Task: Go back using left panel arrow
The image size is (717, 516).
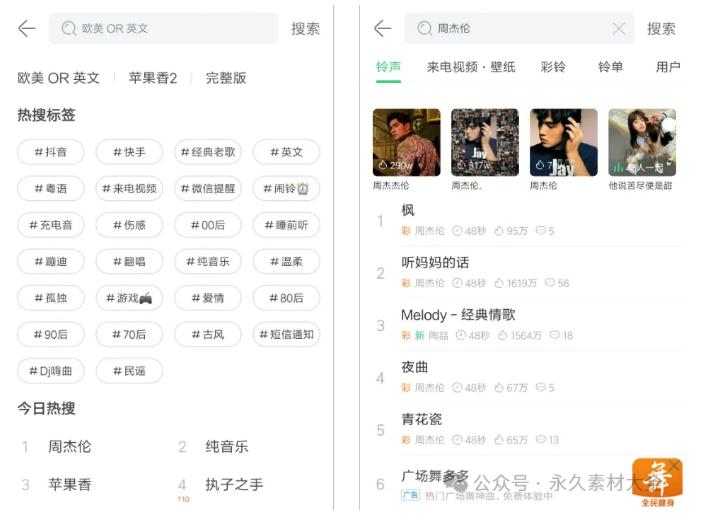Action: coord(27,28)
